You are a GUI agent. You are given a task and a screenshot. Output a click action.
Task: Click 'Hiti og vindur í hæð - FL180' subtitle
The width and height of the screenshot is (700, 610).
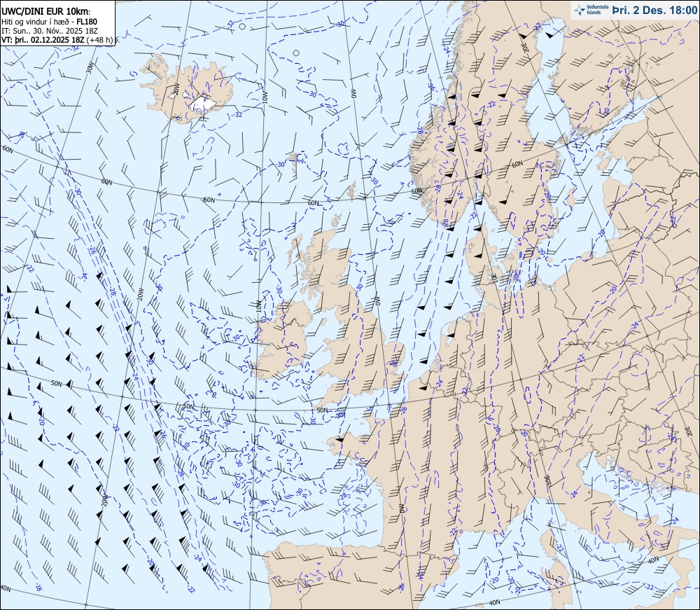(49, 22)
